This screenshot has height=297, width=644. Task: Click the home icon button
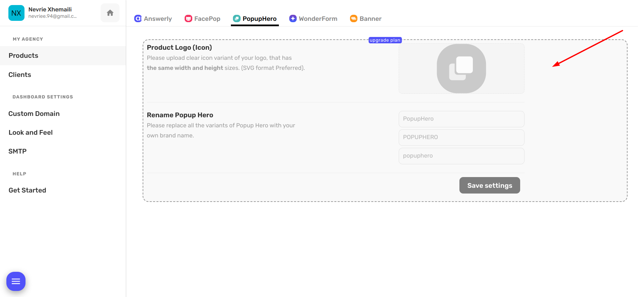click(x=110, y=13)
